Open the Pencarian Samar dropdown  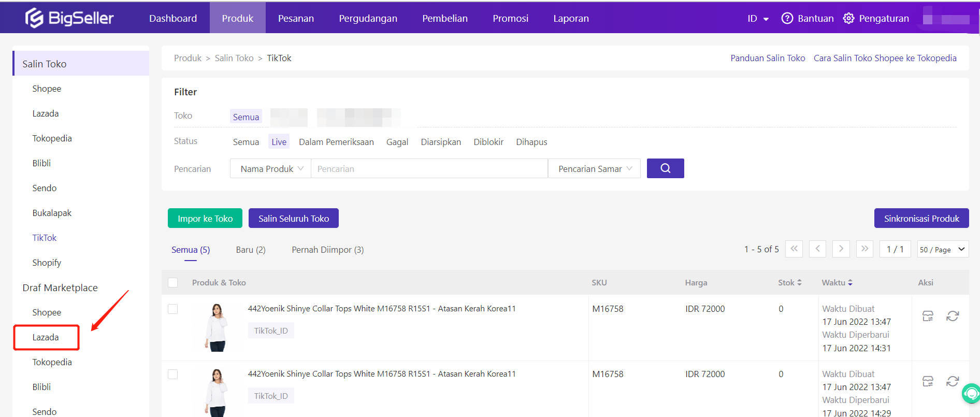click(595, 168)
